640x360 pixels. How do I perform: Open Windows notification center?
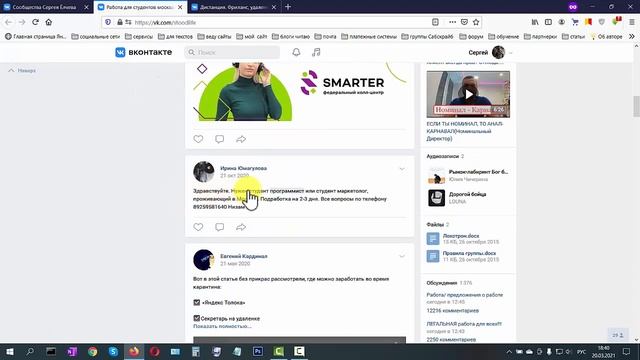[x=627, y=351]
